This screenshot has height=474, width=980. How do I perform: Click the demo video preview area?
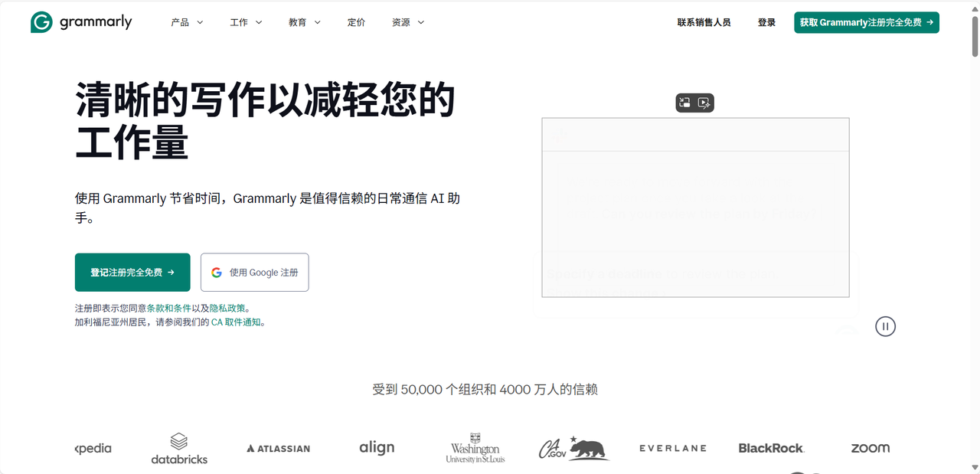point(695,207)
